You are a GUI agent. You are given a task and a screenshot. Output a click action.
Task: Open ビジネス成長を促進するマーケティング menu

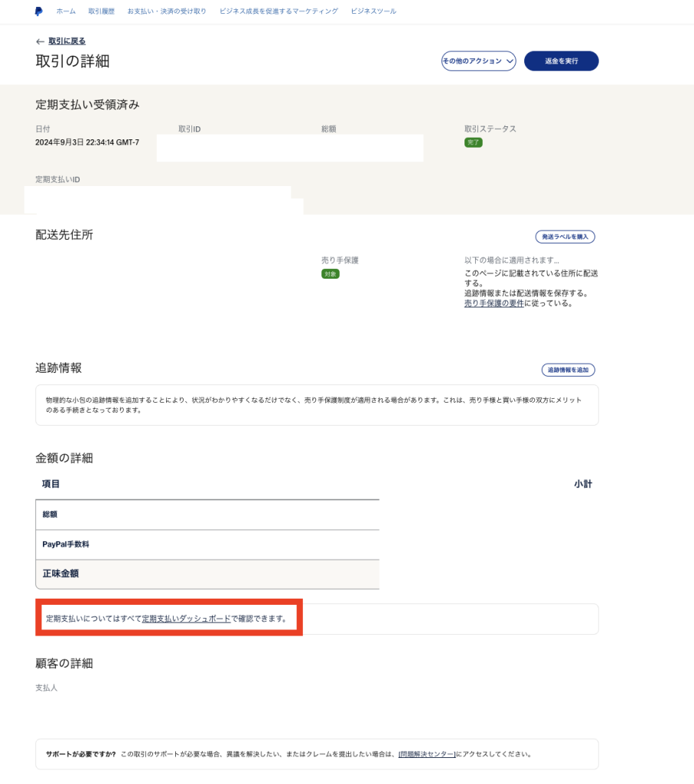click(279, 11)
